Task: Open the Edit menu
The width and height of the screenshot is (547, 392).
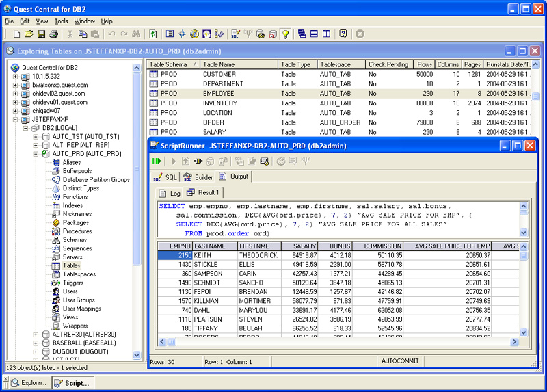Action: coord(25,21)
